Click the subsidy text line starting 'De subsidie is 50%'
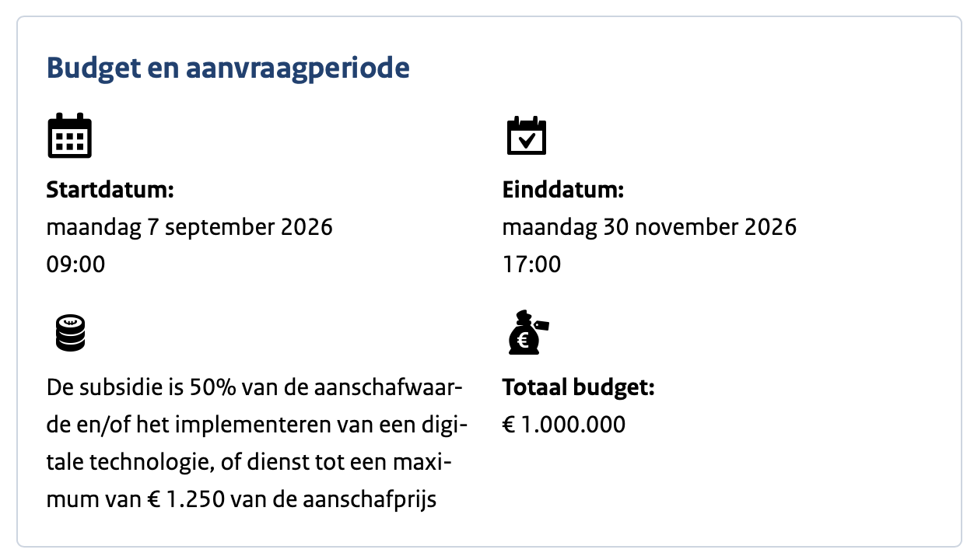Image resolution: width=974 pixels, height=560 pixels. (255, 387)
